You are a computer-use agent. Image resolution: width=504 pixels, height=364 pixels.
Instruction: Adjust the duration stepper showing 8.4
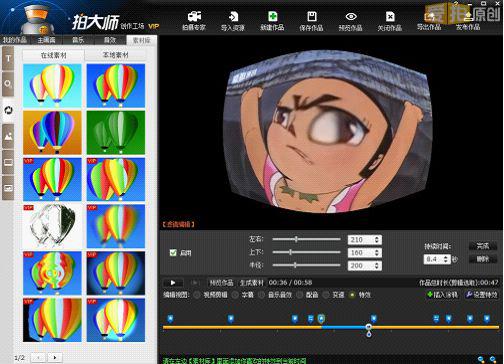pyautogui.click(x=447, y=259)
